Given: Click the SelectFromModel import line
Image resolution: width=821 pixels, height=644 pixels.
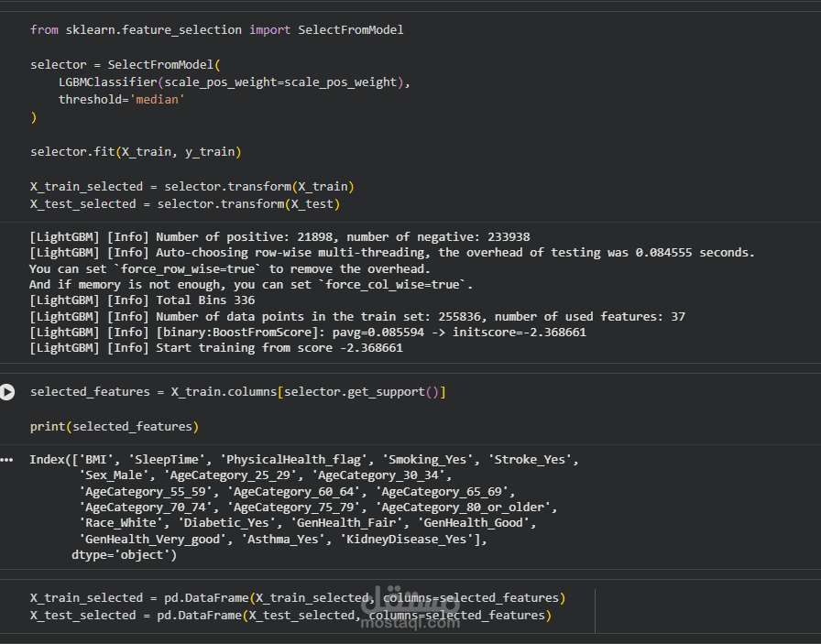Looking at the screenshot, I should click(x=216, y=30).
